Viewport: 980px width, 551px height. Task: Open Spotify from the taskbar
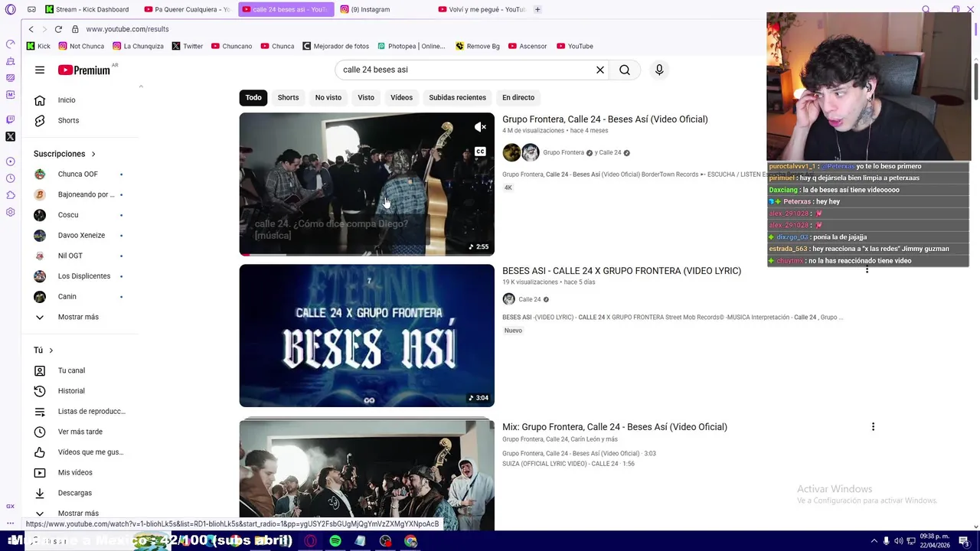335,541
